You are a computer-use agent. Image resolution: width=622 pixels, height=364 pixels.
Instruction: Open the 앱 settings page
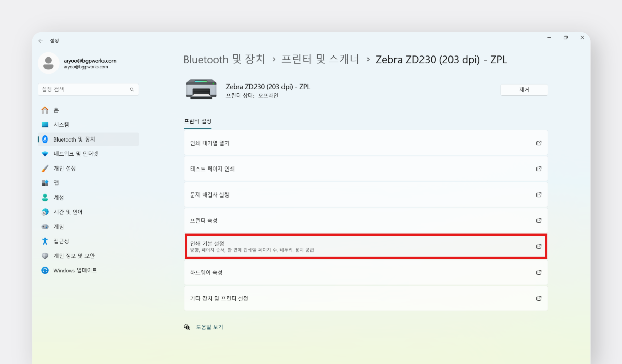56,183
